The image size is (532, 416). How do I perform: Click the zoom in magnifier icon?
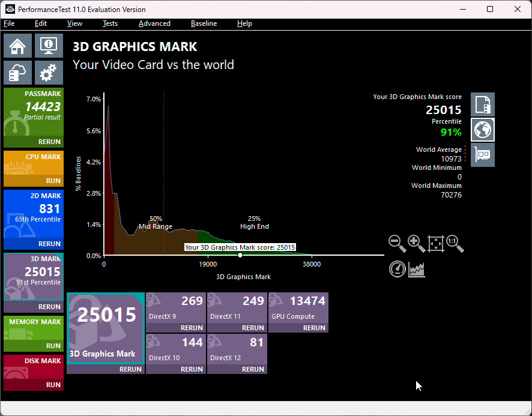tap(416, 244)
